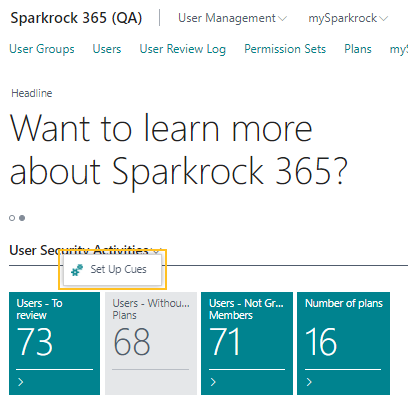Go to the Users list
Screen dimensions: 408x407
point(107,49)
